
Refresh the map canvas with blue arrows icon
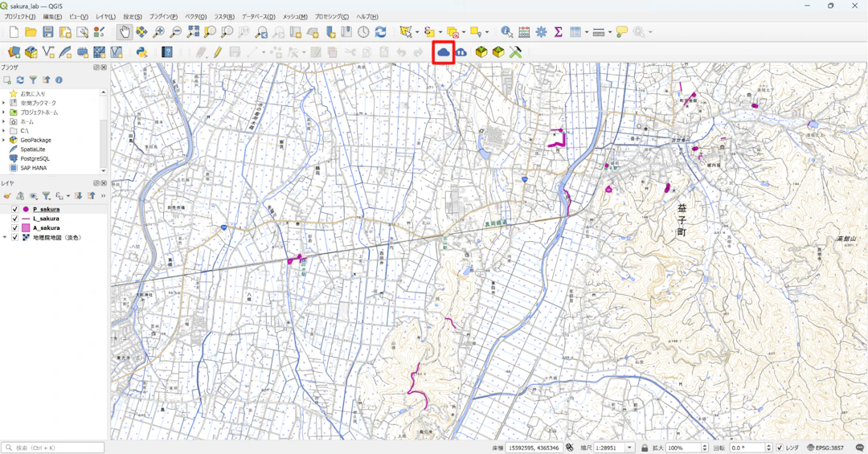[x=380, y=32]
